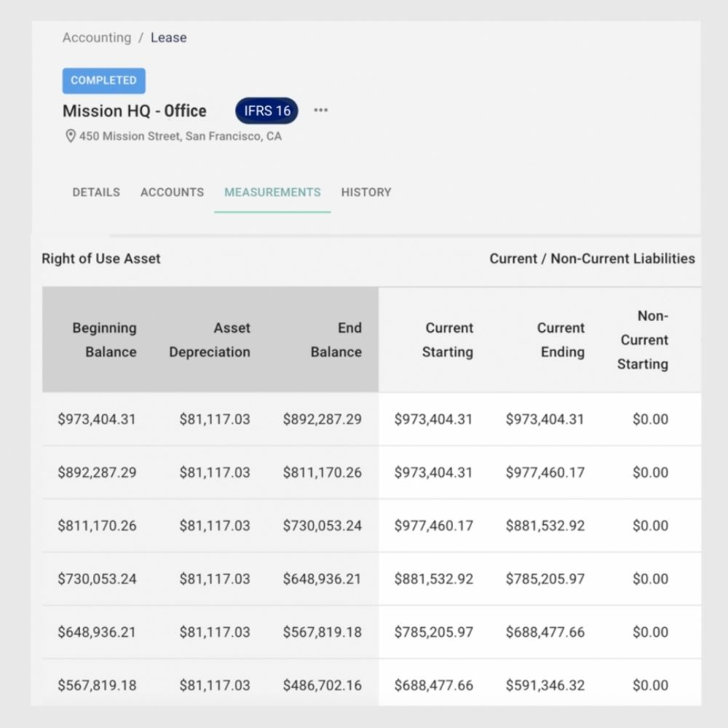728x728 pixels.
Task: Click the End Balance column header
Action: pyautogui.click(x=336, y=340)
